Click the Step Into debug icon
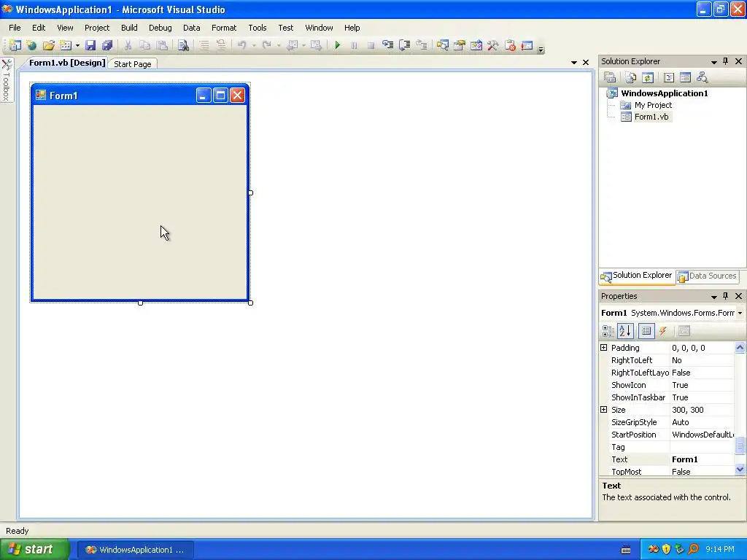747x560 pixels. (x=388, y=45)
